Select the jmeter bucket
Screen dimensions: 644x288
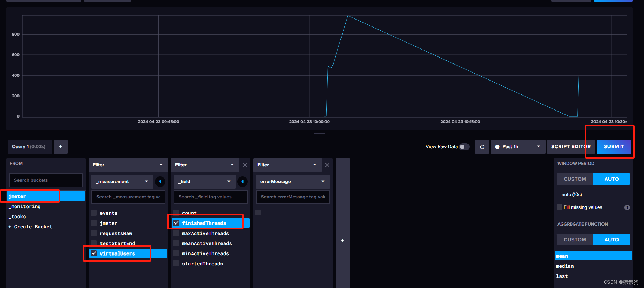pyautogui.click(x=46, y=196)
